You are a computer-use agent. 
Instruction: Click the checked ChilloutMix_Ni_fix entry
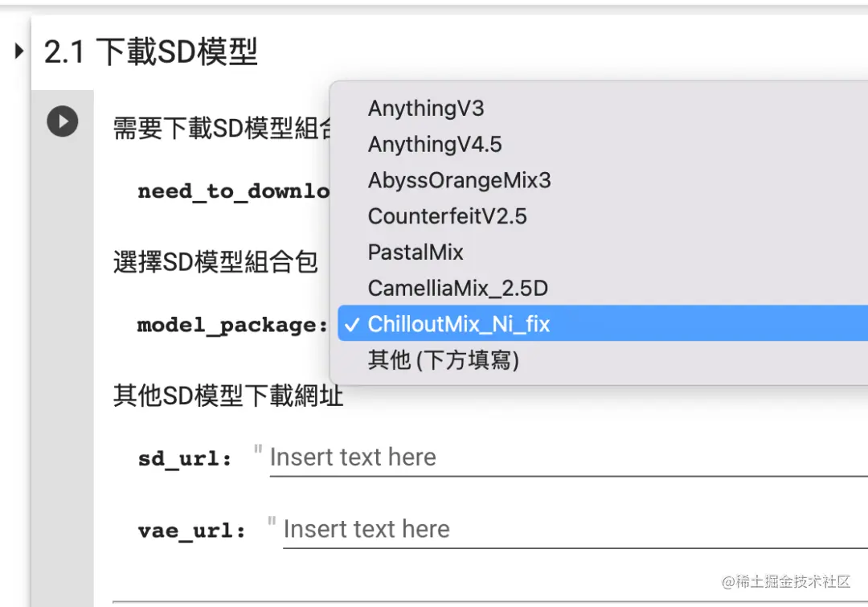pos(603,323)
